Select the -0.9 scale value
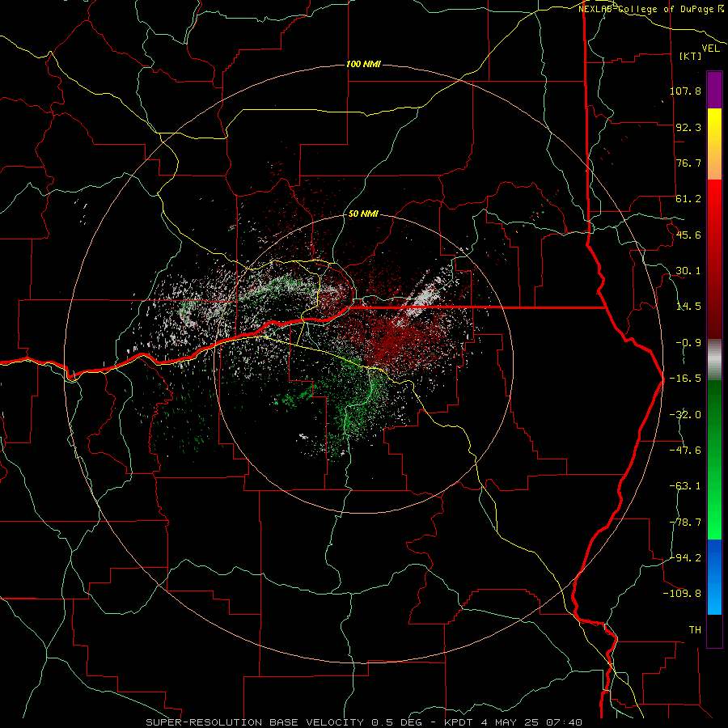The width and height of the screenshot is (728, 728). point(688,343)
